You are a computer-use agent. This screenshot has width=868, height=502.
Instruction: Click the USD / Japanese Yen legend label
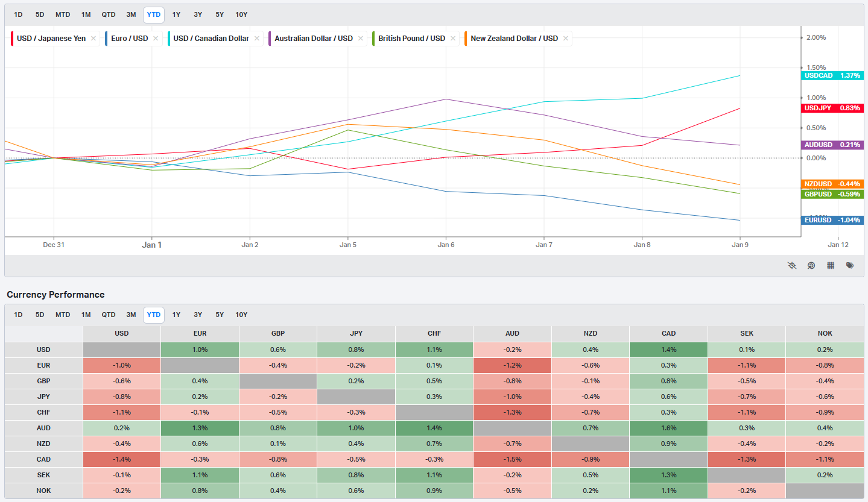tap(51, 39)
